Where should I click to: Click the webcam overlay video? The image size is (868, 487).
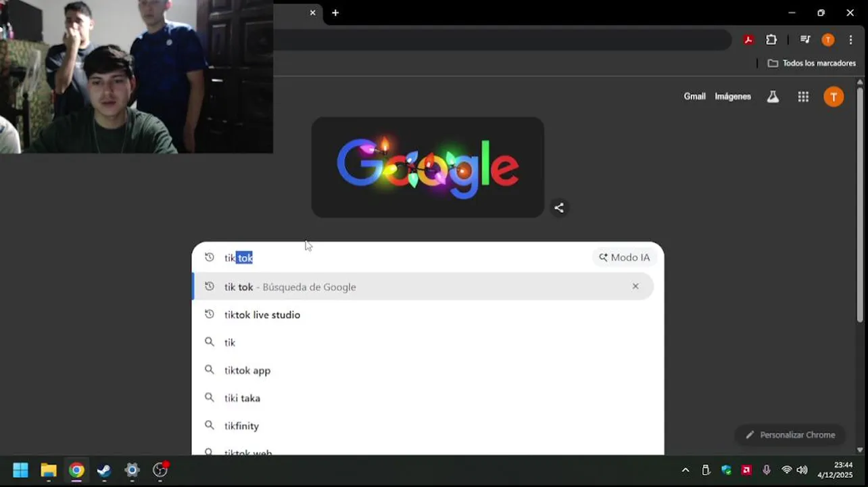137,76
